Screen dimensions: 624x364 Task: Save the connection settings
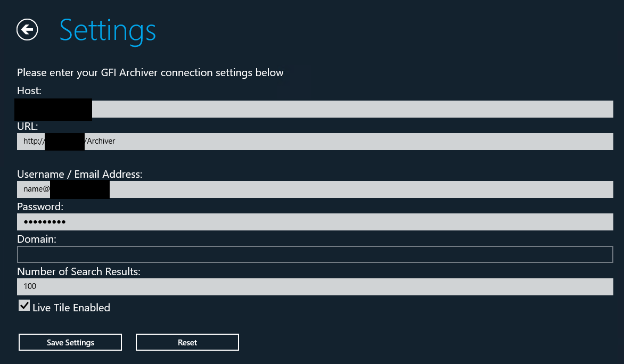(70, 342)
